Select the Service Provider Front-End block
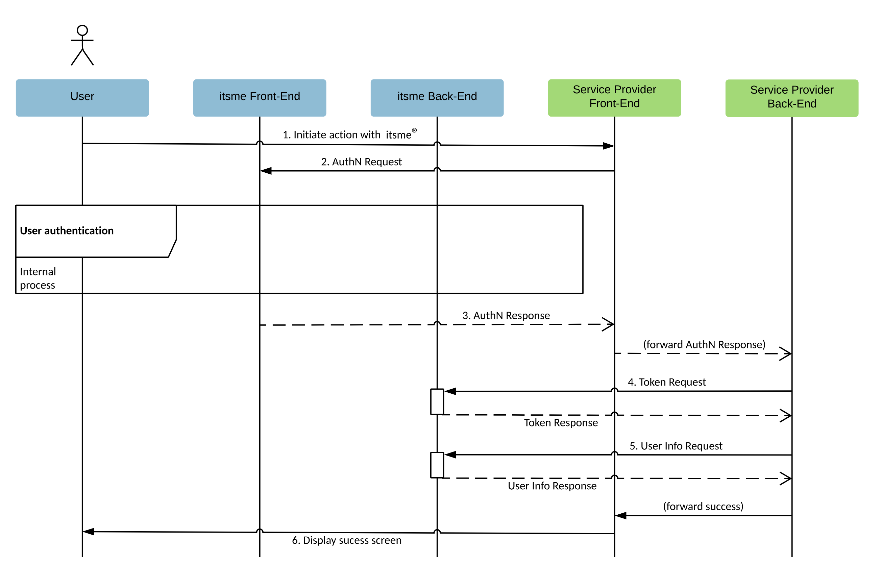The height and width of the screenshot is (588, 882). click(613, 97)
